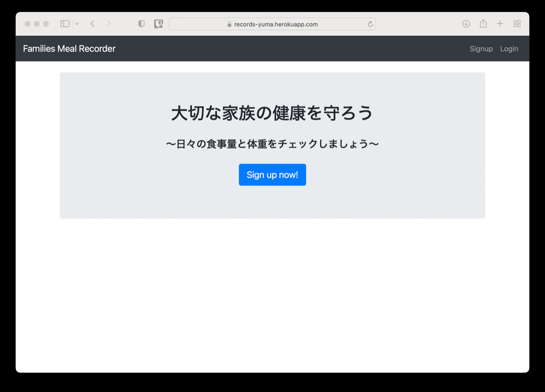Click the extension icon beside the shield
545x392 pixels.
point(158,24)
